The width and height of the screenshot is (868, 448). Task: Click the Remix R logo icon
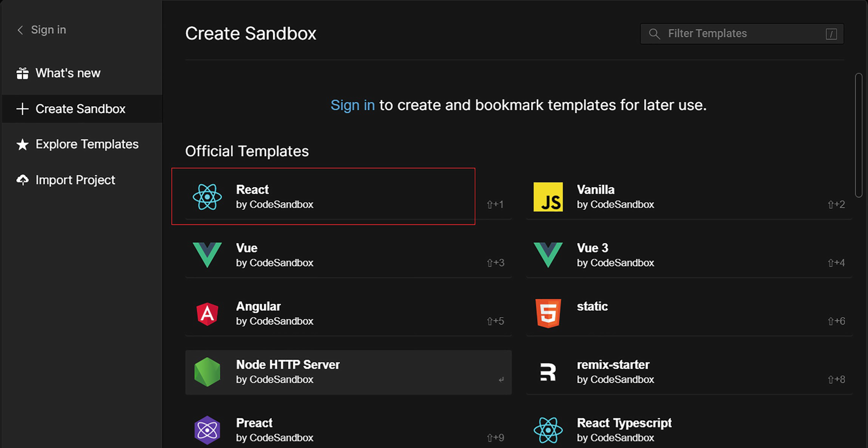[x=548, y=372]
